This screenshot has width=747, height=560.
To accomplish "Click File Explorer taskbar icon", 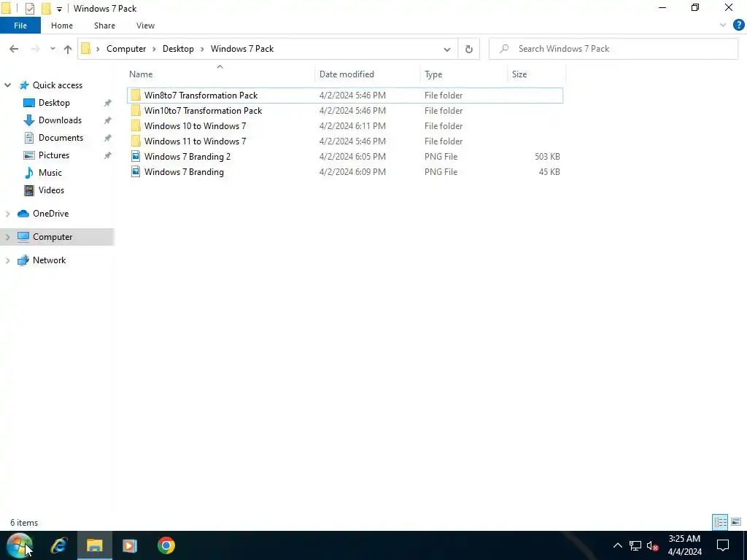I will (94, 545).
